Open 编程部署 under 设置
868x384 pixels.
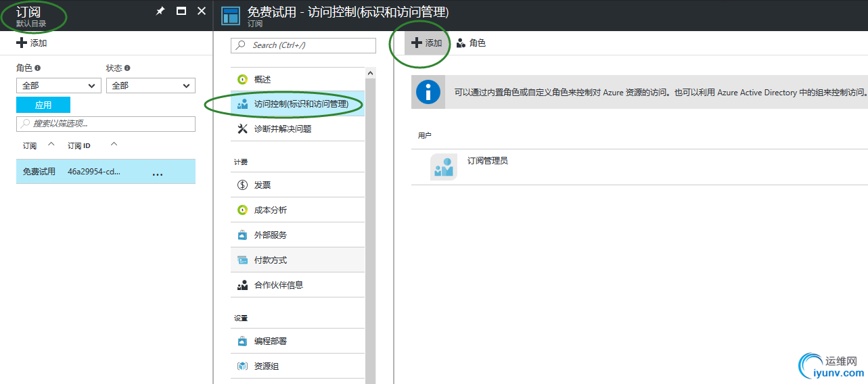click(x=298, y=341)
